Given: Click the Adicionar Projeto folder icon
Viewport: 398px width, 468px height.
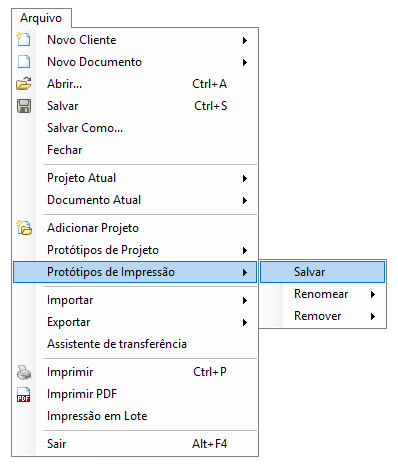Looking at the screenshot, I should pos(24,228).
